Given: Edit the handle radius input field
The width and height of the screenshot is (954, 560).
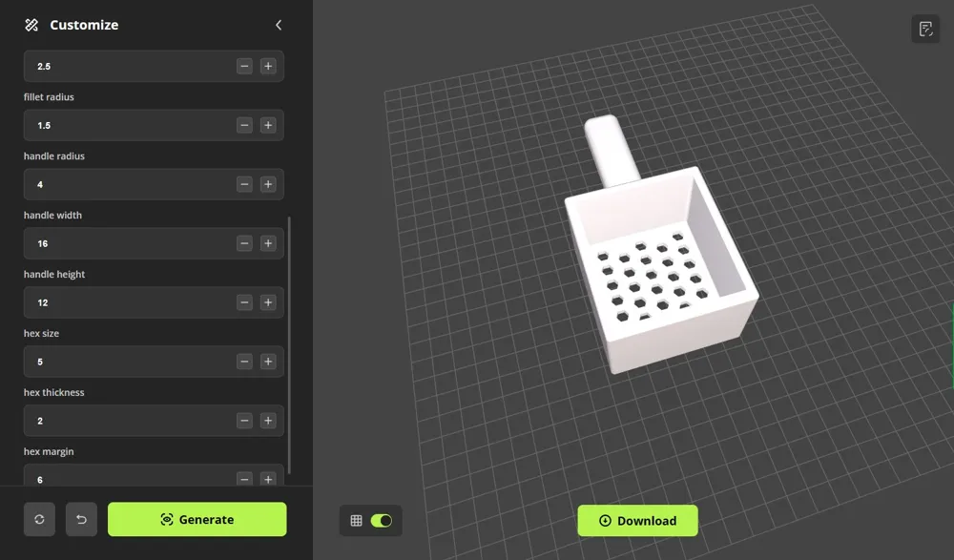Looking at the screenshot, I should click(154, 184).
